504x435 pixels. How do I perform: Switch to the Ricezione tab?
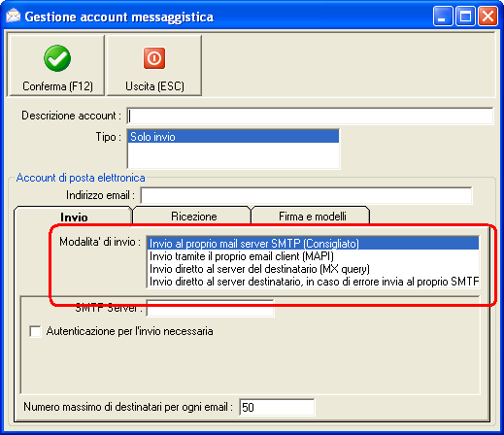[192, 216]
